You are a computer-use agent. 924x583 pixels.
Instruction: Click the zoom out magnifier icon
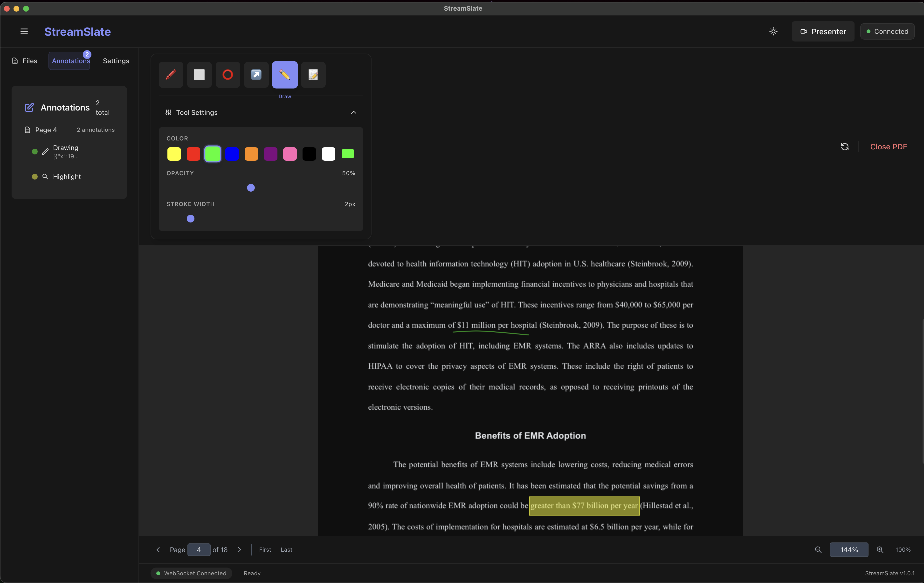pyautogui.click(x=818, y=550)
